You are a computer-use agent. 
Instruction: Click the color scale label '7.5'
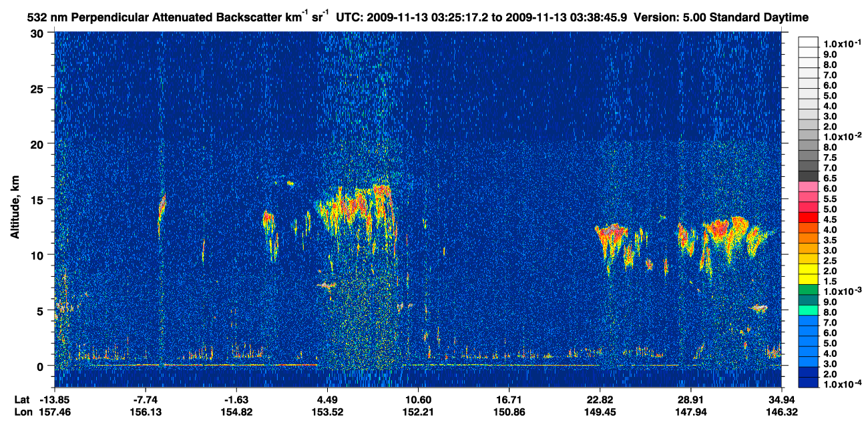[x=831, y=157]
